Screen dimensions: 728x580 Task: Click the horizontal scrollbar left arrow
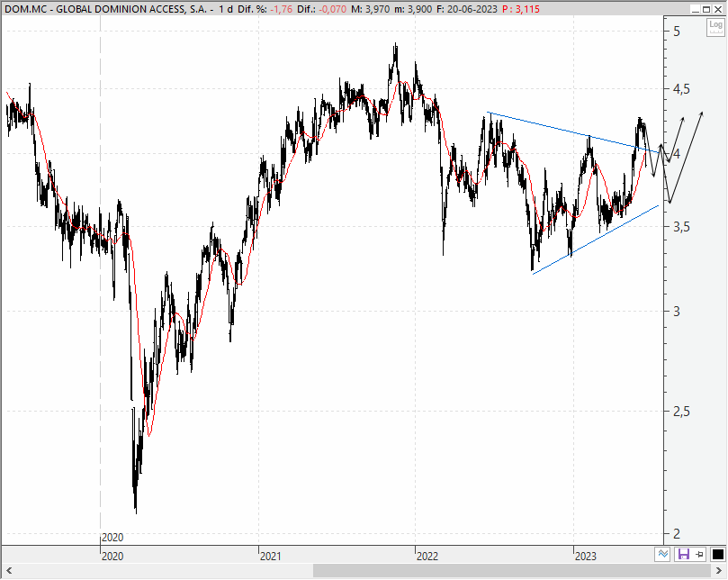pyautogui.click(x=9, y=570)
